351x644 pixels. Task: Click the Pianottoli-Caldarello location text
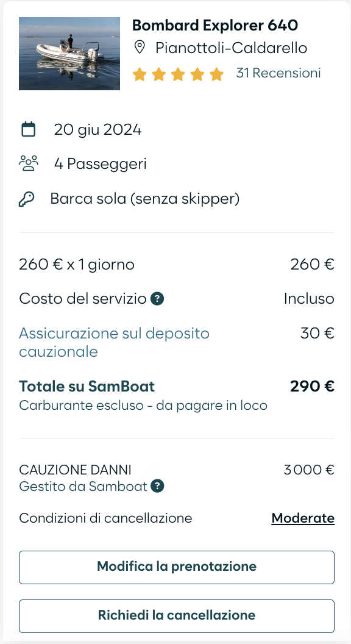(x=231, y=48)
